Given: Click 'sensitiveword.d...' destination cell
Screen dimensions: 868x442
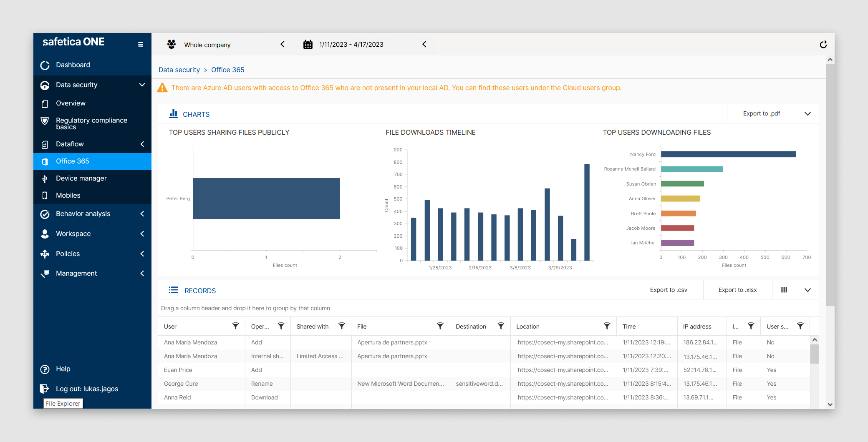Looking at the screenshot, I should tap(479, 384).
